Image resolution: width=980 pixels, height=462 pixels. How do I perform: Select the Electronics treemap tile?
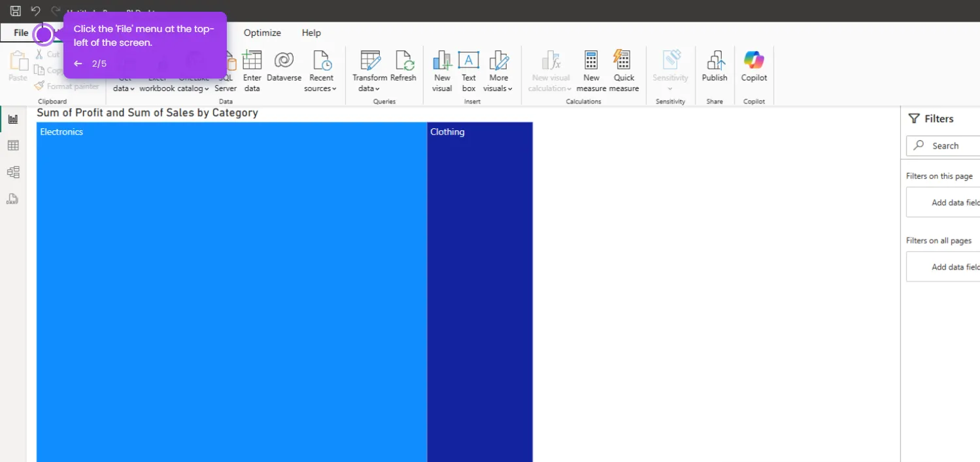(231, 292)
